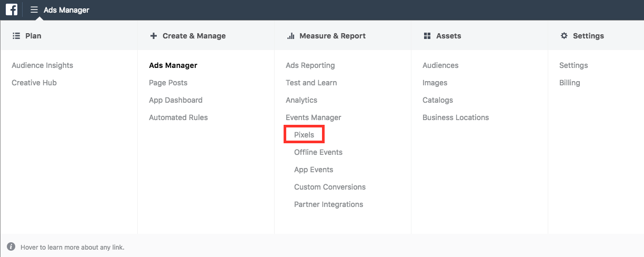Click the Settings gear icon

564,36
